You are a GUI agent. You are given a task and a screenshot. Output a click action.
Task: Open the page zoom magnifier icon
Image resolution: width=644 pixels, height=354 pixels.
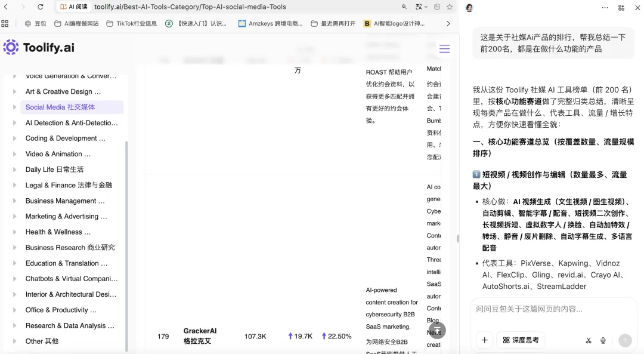404,7
